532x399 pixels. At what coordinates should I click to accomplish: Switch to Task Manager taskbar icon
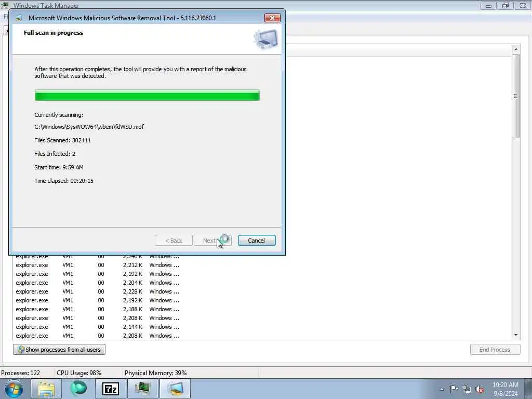click(x=143, y=389)
